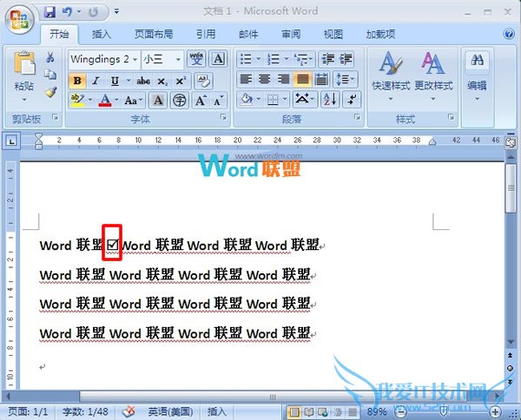Select the Format Painter brush
This screenshot has width=521, height=420.
pyautogui.click(x=51, y=92)
